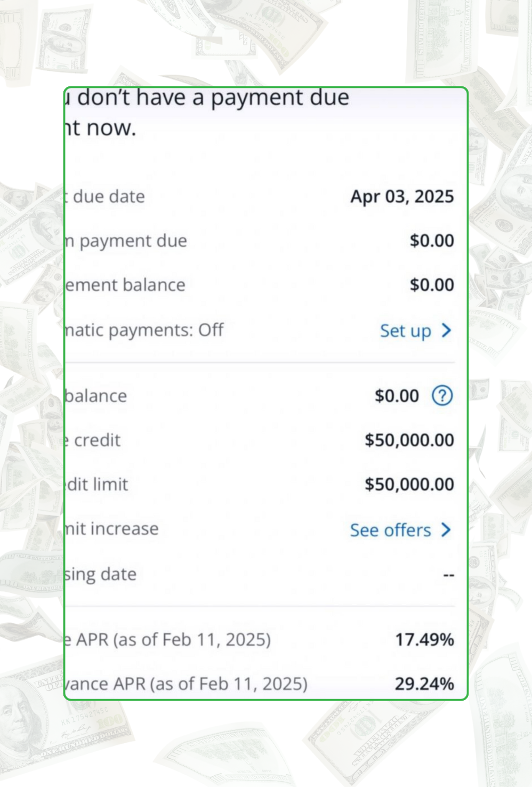This screenshot has width=532, height=787.
Task: Click the limit increase row label
Action: pos(112,528)
